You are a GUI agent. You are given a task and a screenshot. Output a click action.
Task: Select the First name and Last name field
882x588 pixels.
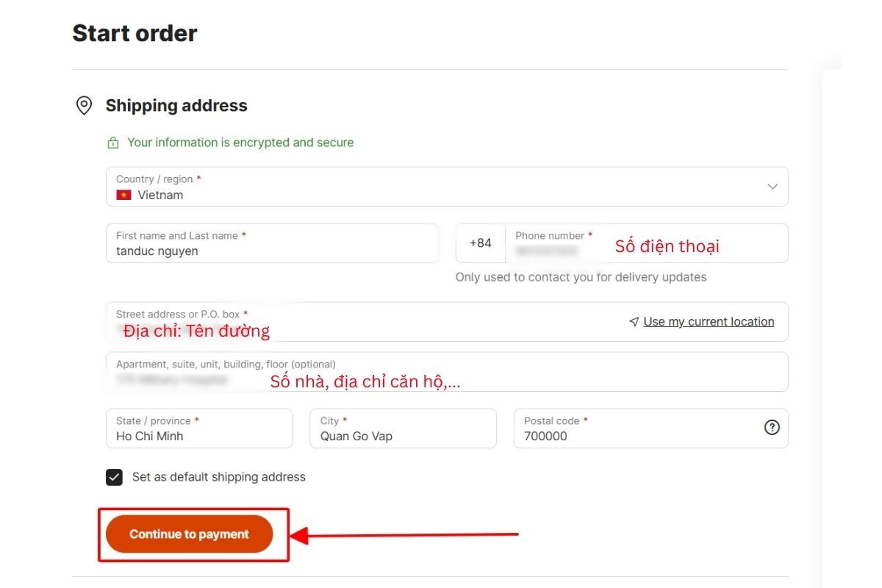(272, 243)
